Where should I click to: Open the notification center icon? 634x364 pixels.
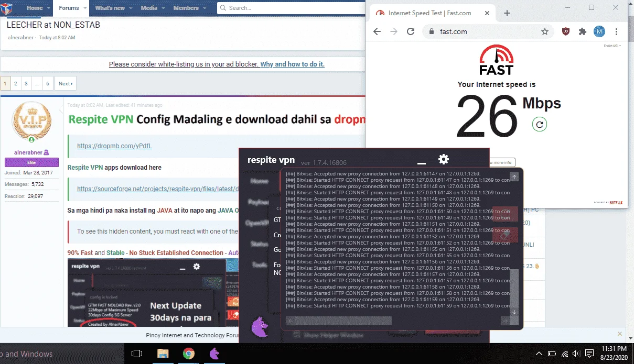[x=589, y=354]
